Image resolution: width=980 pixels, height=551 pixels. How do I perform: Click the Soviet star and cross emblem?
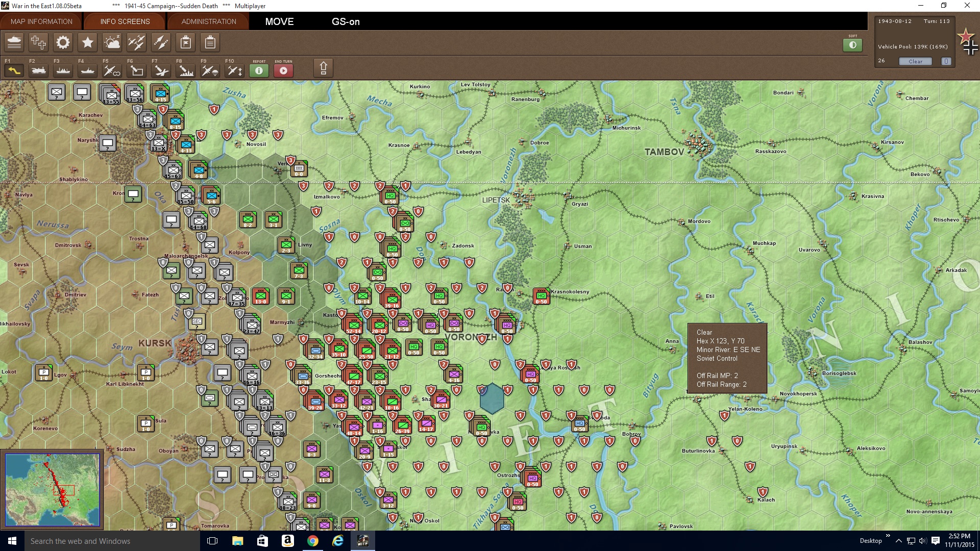click(968, 42)
